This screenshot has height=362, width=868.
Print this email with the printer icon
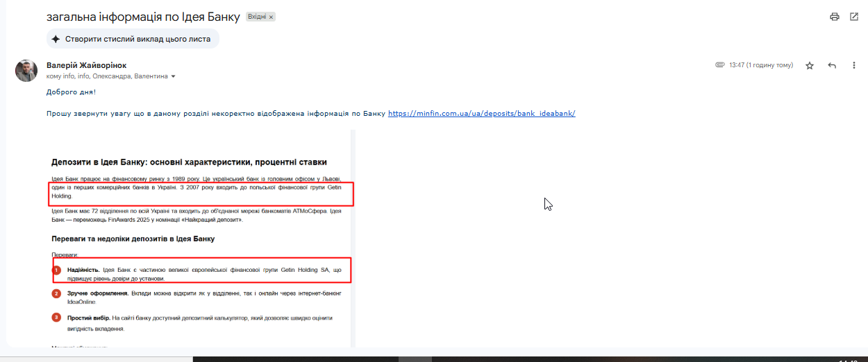click(835, 17)
